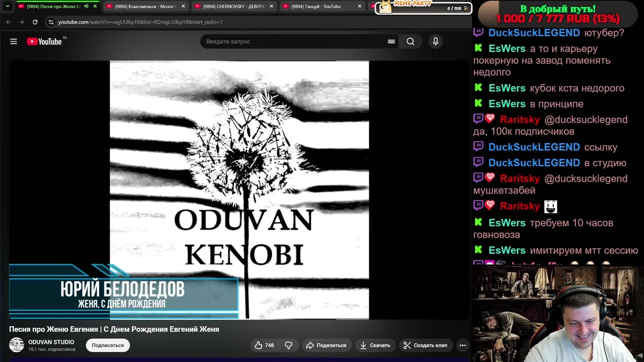Screen dimensions: 644x362
Task: Subscribe with 'Подписаться' button
Action: [x=108, y=345]
